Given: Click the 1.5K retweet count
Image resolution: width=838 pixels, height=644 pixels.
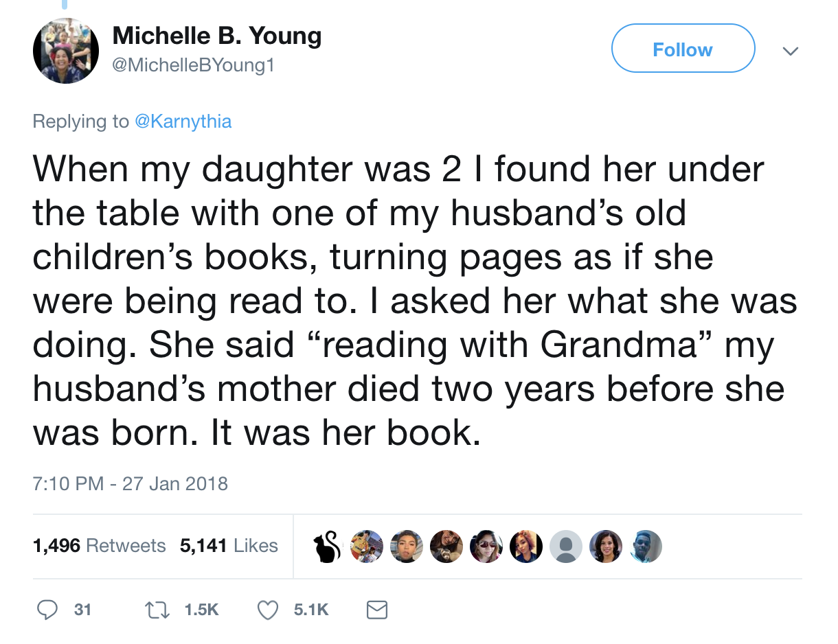Looking at the screenshot, I should [202, 610].
